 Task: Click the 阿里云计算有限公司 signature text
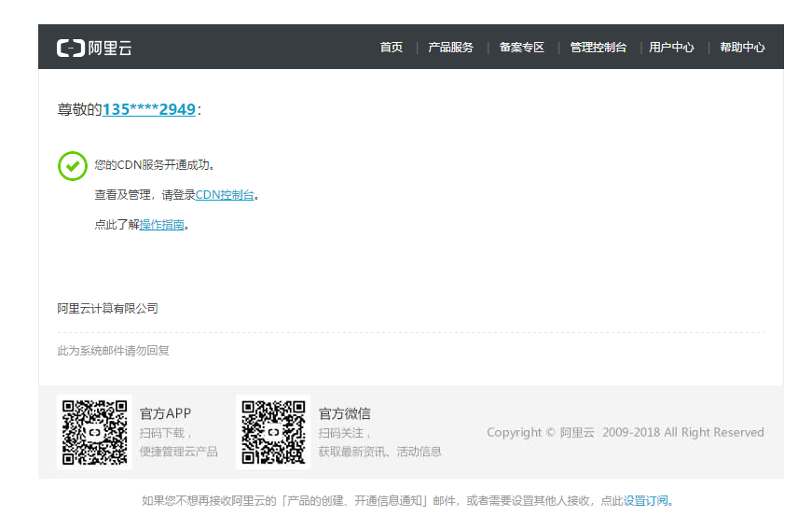point(108,309)
